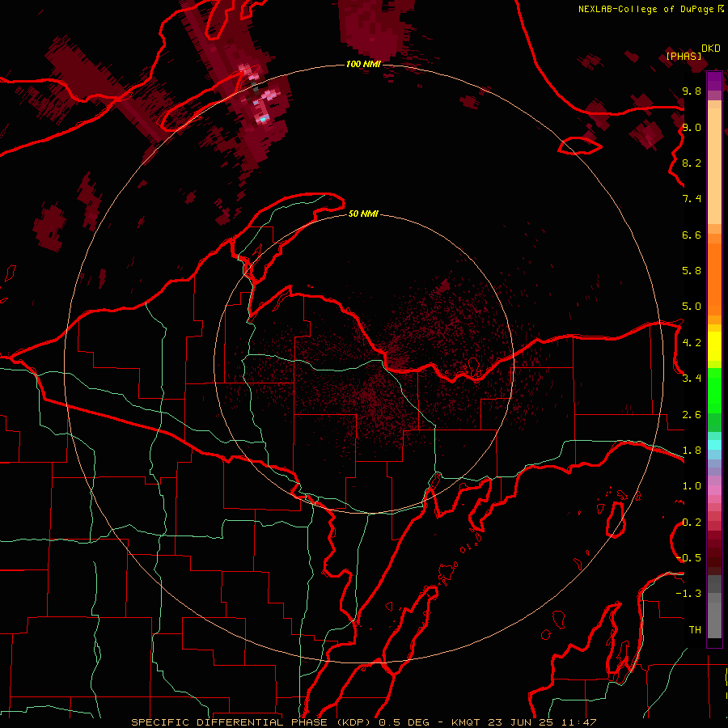Screen dimensions: 728x728
Task: Click the cyan high-KDP pixel in the storm cell
Action: [x=263, y=120]
